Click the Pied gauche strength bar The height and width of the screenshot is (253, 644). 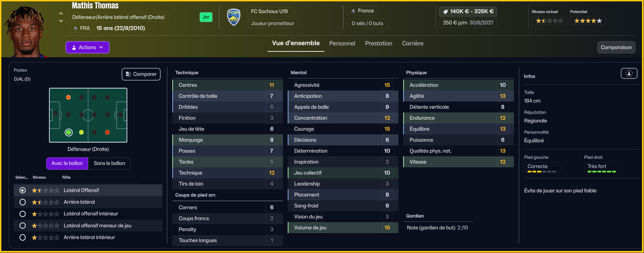[542, 171]
